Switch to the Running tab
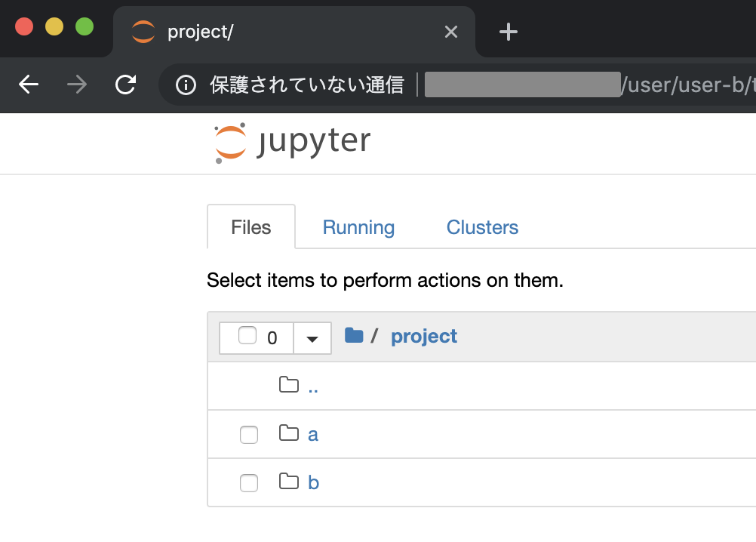Screen dimensions: 756x542 [x=358, y=227]
